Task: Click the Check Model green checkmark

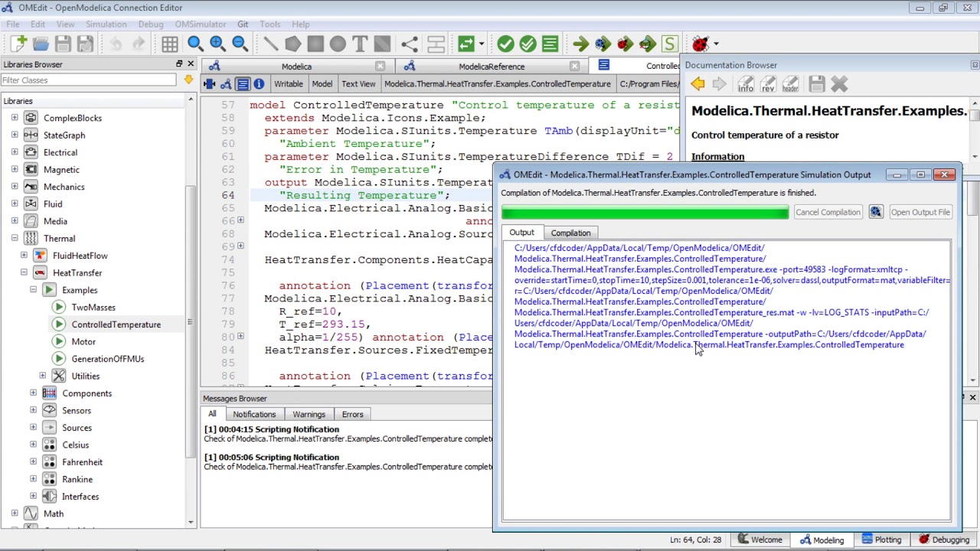Action: pyautogui.click(x=505, y=44)
